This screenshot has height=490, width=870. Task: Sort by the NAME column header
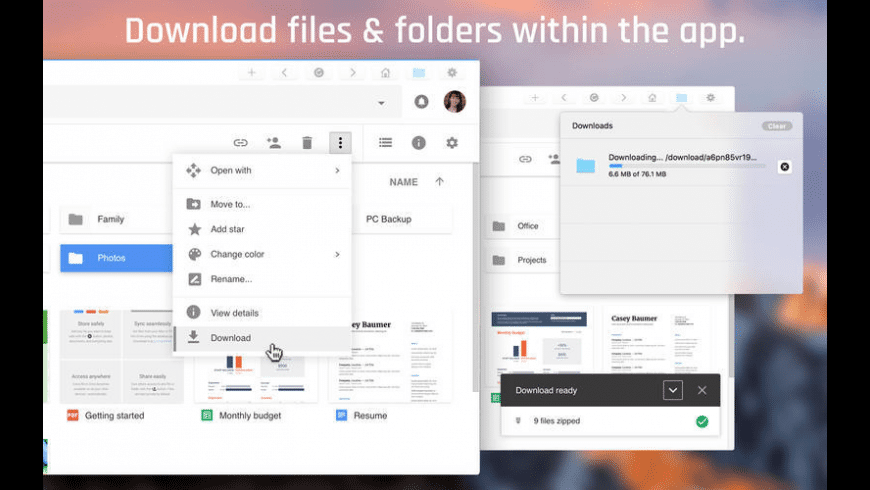click(x=403, y=182)
